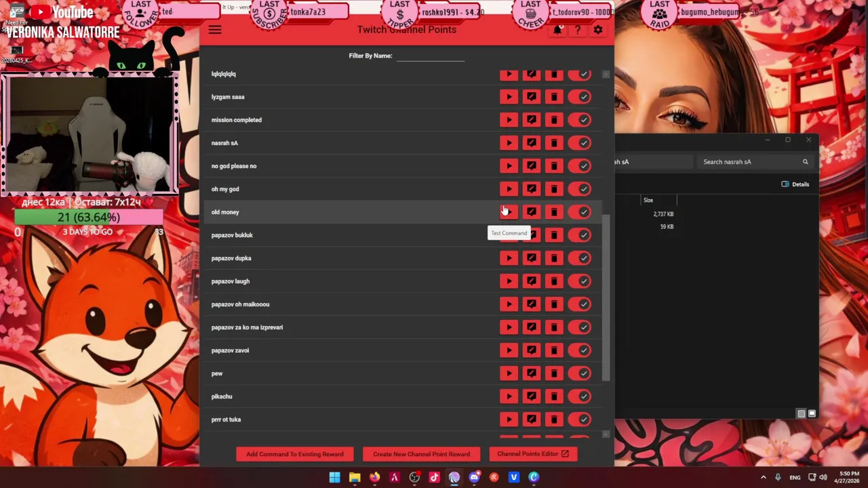Test the mission completed command

[x=509, y=120]
